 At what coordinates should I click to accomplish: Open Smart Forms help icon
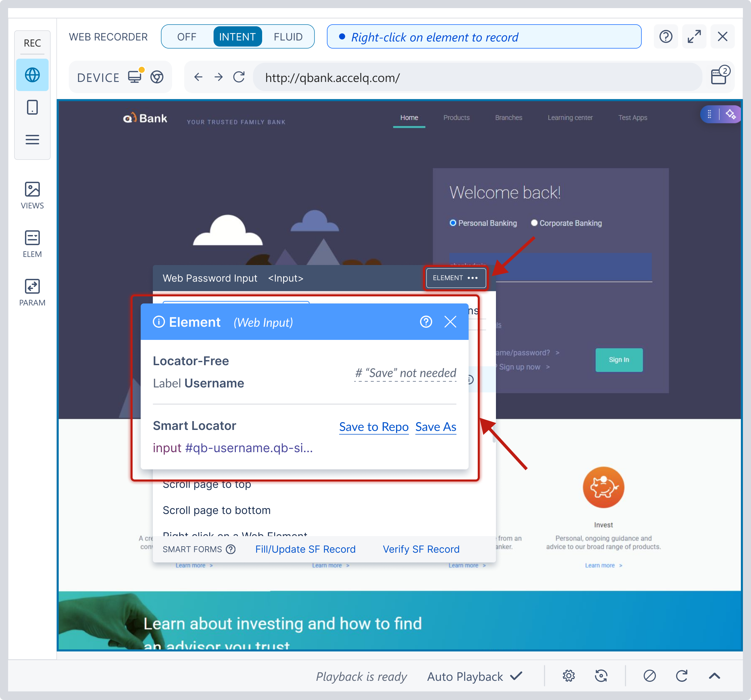pos(230,549)
